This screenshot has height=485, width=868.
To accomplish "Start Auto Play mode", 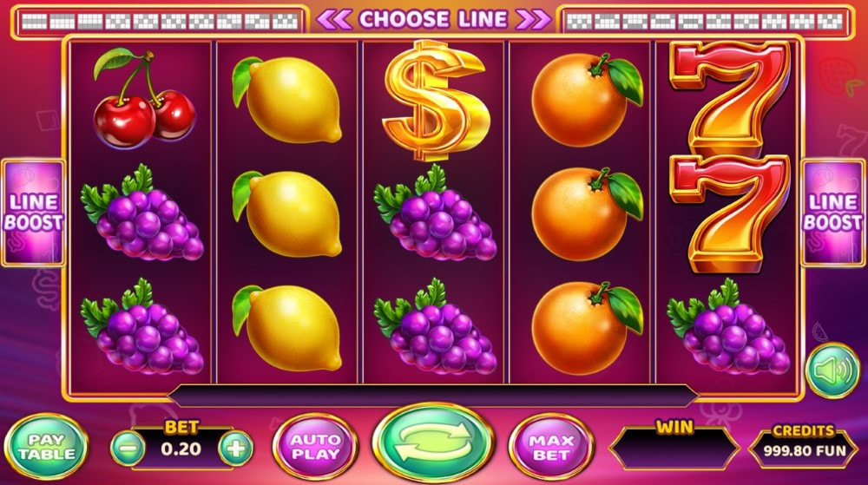I will coord(315,447).
